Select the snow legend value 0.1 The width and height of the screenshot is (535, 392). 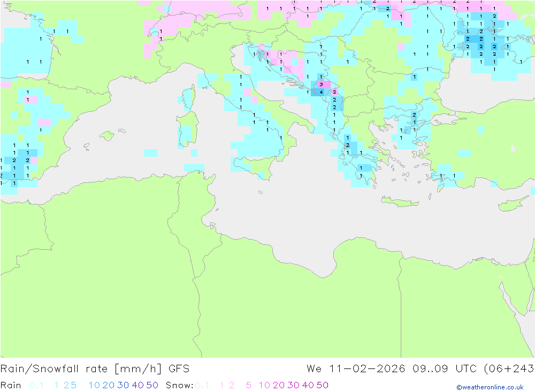tap(202, 385)
